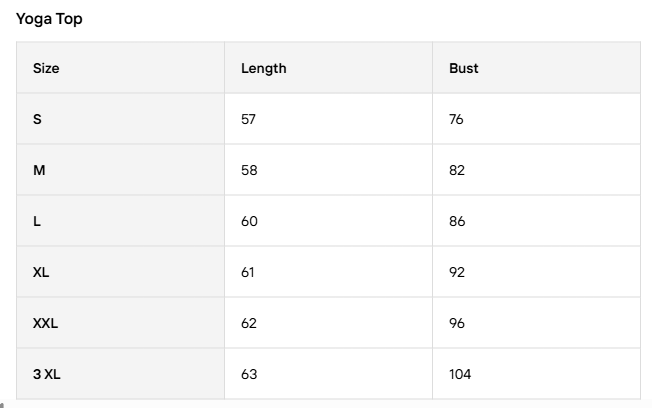
Task: Click length value 63
Action: click(x=249, y=375)
